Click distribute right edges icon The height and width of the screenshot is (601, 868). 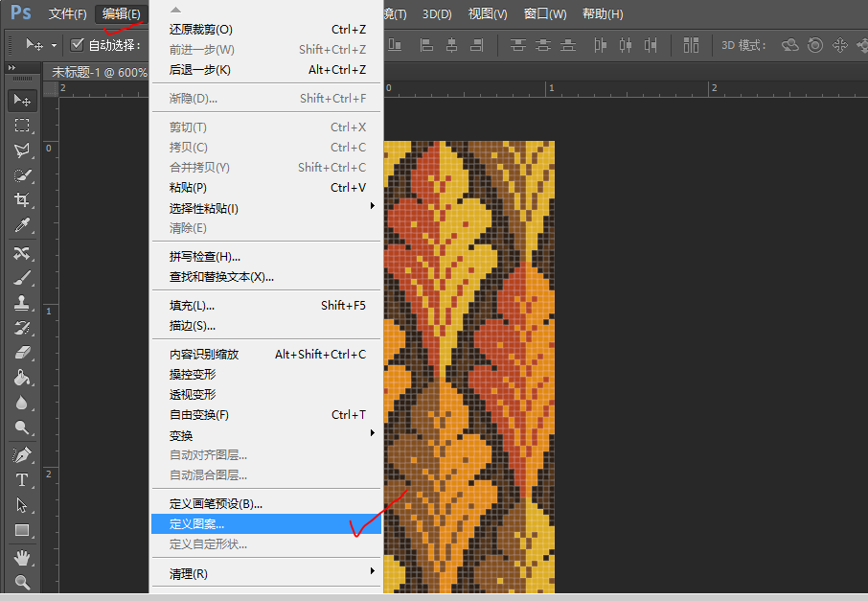(x=651, y=45)
